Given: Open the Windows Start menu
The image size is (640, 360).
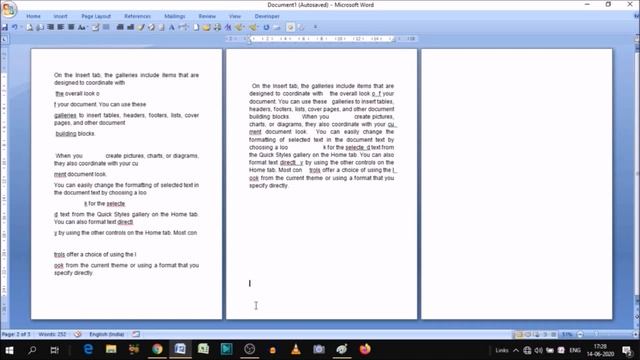Looking at the screenshot, I should point(9,350).
